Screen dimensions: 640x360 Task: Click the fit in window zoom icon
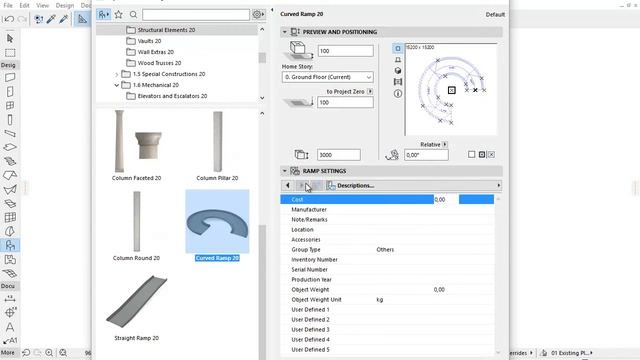(63, 353)
